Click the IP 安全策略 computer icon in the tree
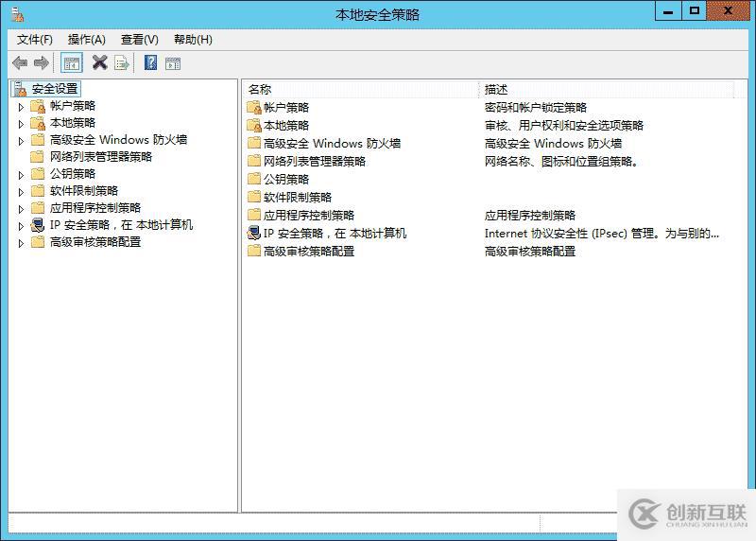This screenshot has width=756, height=541. point(38,225)
